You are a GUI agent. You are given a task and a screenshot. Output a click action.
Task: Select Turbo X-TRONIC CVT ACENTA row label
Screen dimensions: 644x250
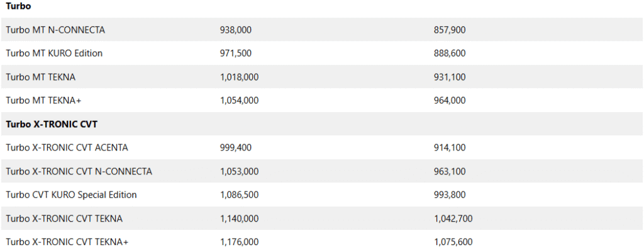(67, 147)
